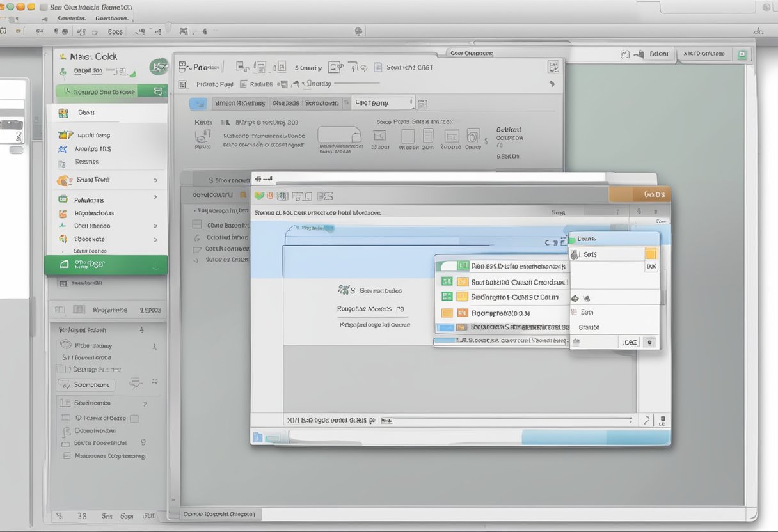Click the blue star-like icon in the left sidebar
Viewport: 778px width, 532px height.
click(63, 149)
